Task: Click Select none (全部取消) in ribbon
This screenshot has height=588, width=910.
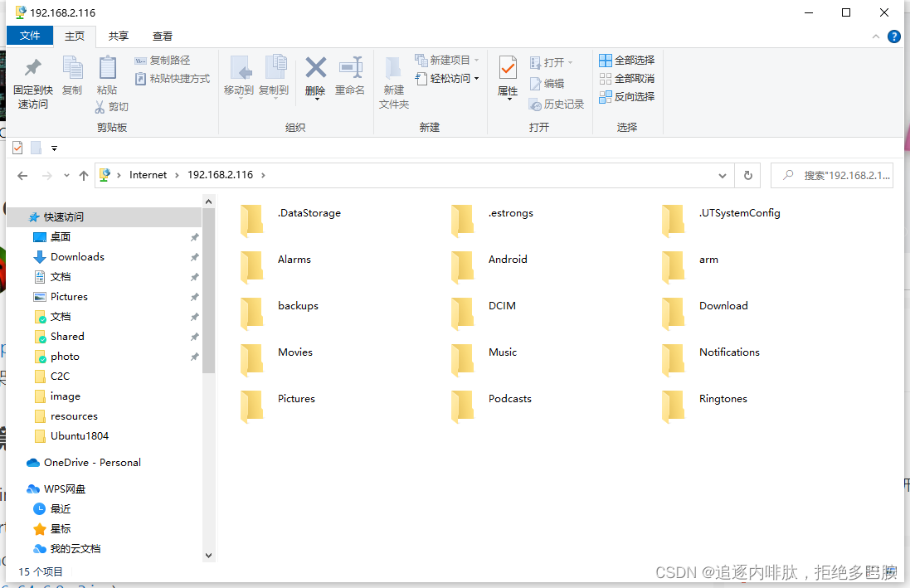Action: (x=627, y=78)
